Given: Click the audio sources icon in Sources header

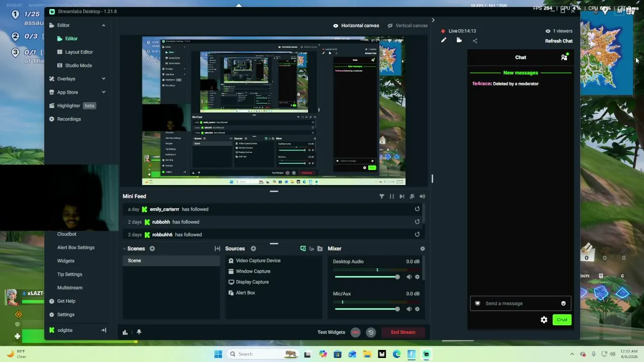Looking at the screenshot, I should click(x=311, y=248).
